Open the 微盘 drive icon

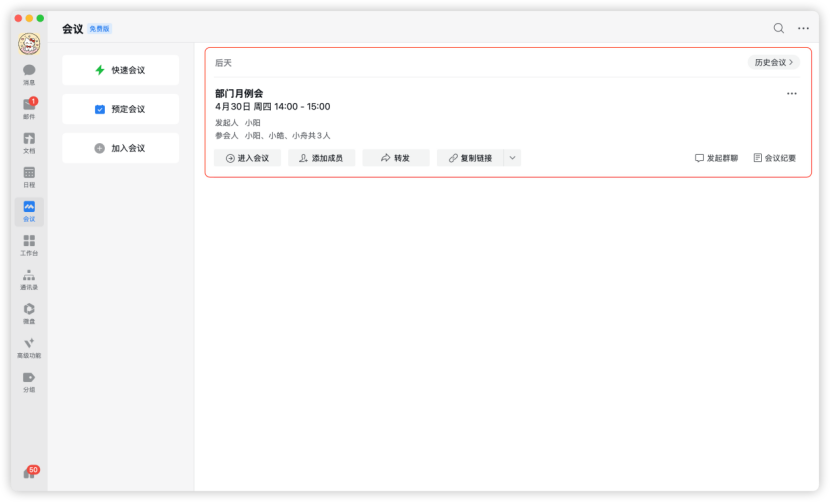pyautogui.click(x=29, y=313)
